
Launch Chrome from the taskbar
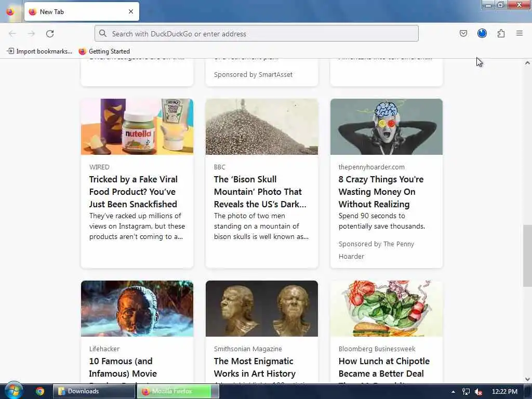(40, 391)
